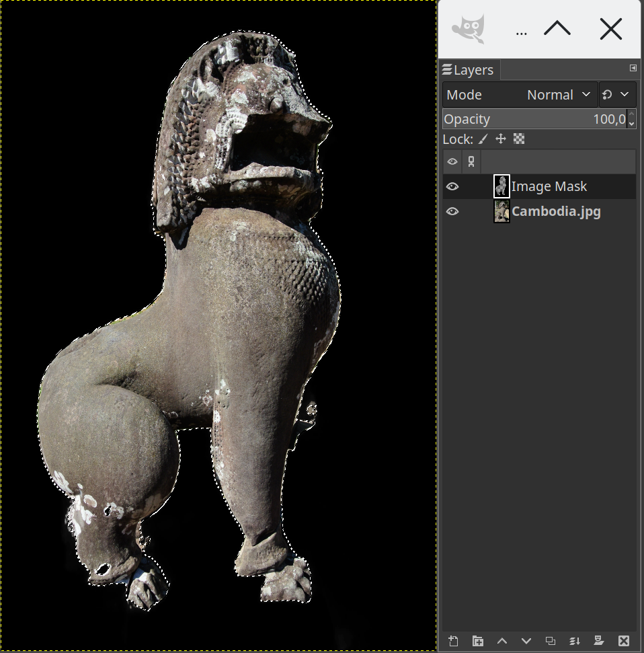Open the Layers tab configuration menu
This screenshot has height=653, width=644.
click(633, 69)
